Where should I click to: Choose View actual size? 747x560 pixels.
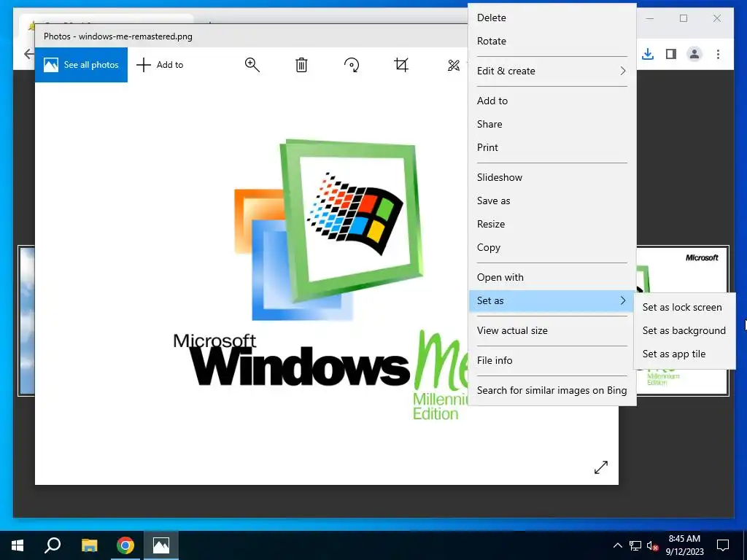[x=552, y=331]
